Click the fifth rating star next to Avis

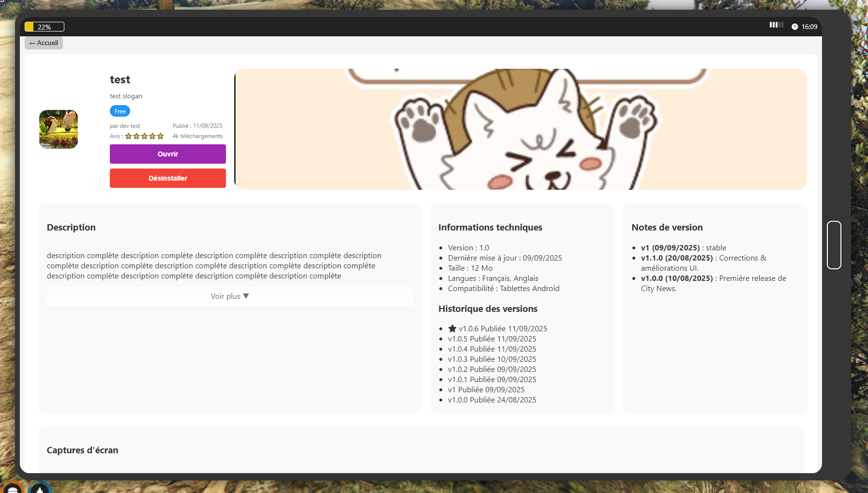tap(161, 137)
